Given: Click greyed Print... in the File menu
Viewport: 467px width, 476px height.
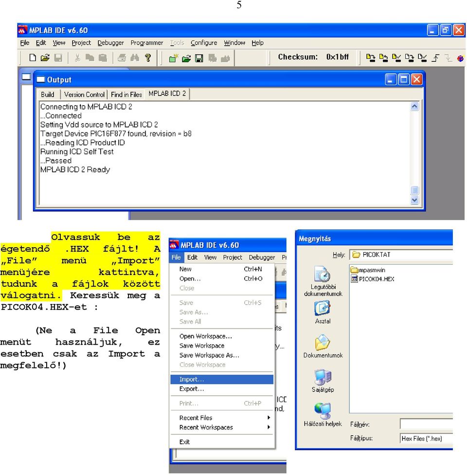Looking at the screenshot, I should point(222,403).
